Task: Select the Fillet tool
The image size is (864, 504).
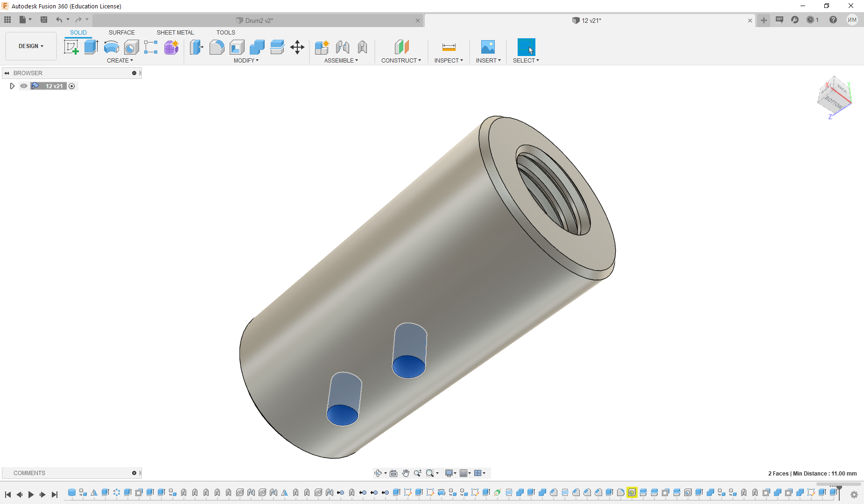Action: tap(217, 47)
